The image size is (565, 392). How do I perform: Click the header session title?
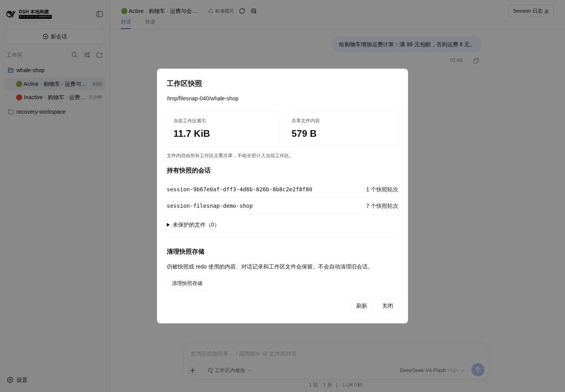[x=159, y=11]
